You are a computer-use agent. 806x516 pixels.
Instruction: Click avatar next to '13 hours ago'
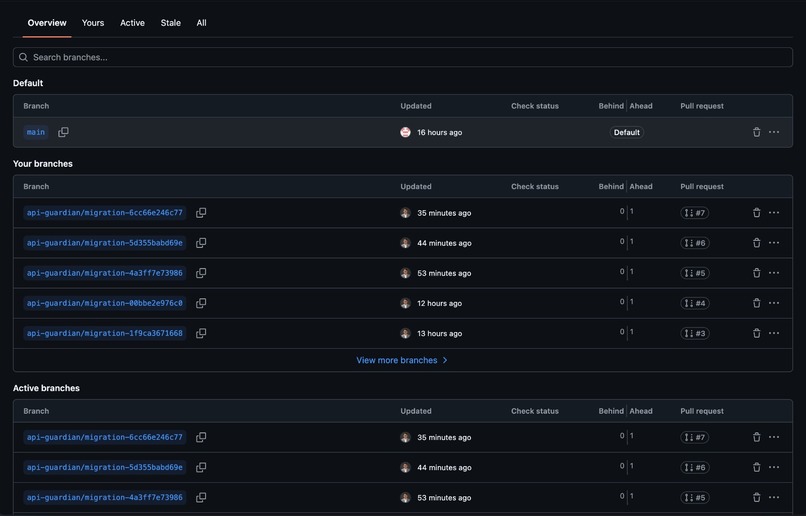[405, 333]
